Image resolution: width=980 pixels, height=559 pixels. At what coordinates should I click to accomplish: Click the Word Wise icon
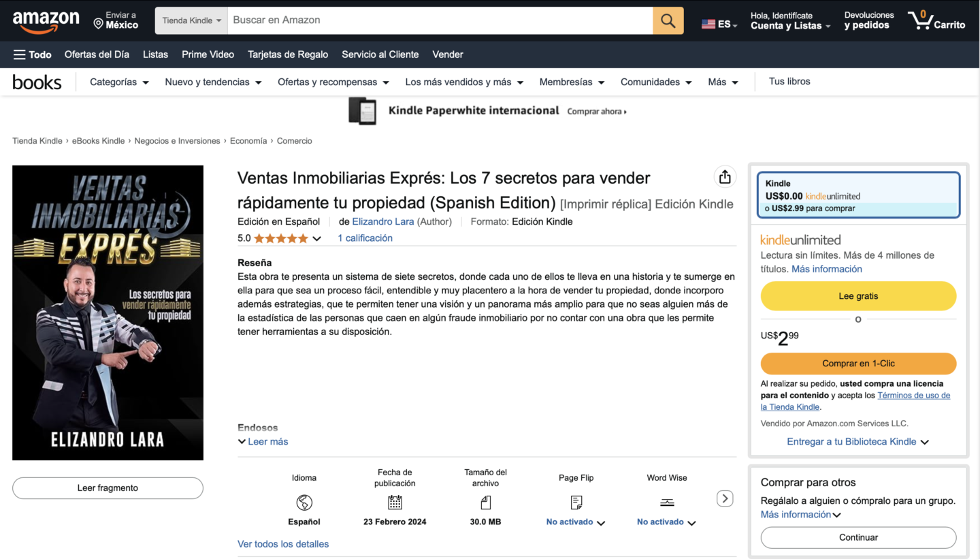(666, 503)
